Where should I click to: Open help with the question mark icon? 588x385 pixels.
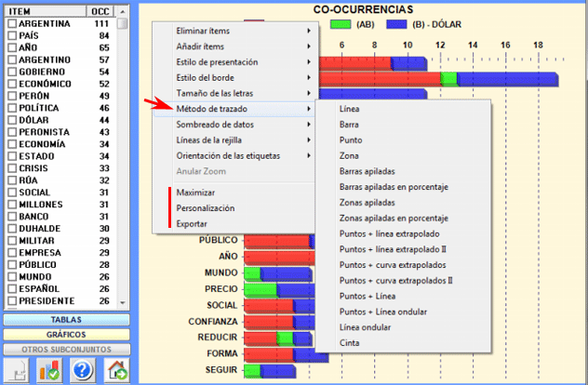coord(83,370)
